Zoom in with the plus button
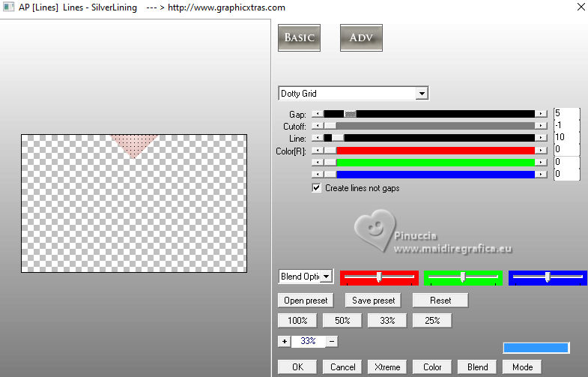Image resolution: width=588 pixels, height=377 pixels. 284,341
